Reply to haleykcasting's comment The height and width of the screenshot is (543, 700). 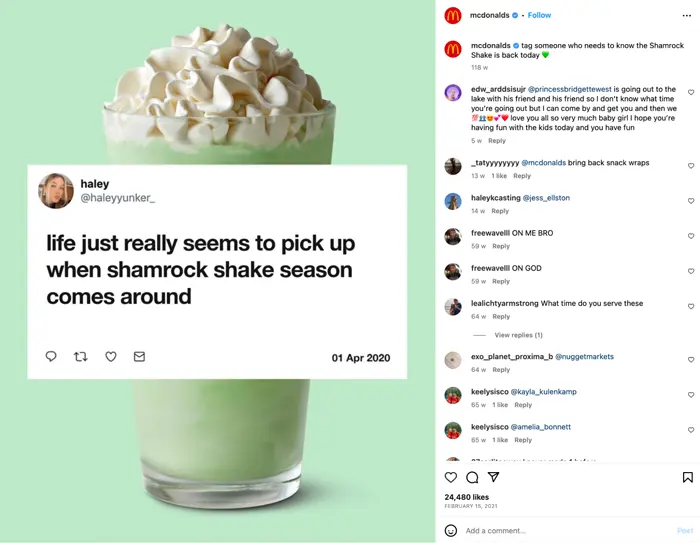(x=500, y=211)
